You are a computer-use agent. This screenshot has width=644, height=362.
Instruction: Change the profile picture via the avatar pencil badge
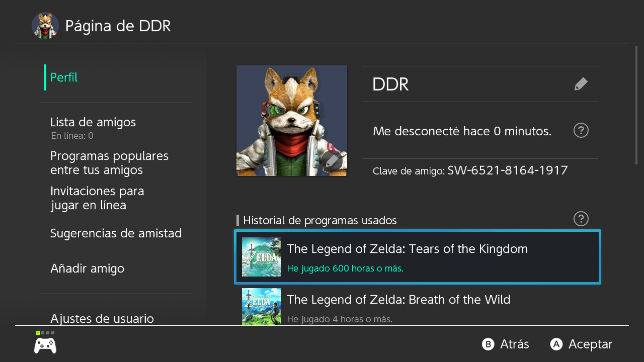pyautogui.click(x=332, y=161)
